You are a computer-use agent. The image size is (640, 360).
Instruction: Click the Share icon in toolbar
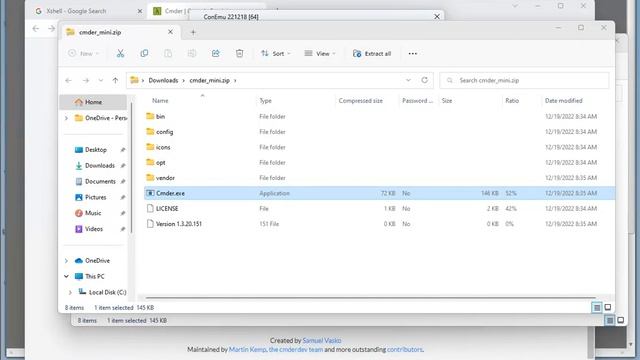click(216, 53)
